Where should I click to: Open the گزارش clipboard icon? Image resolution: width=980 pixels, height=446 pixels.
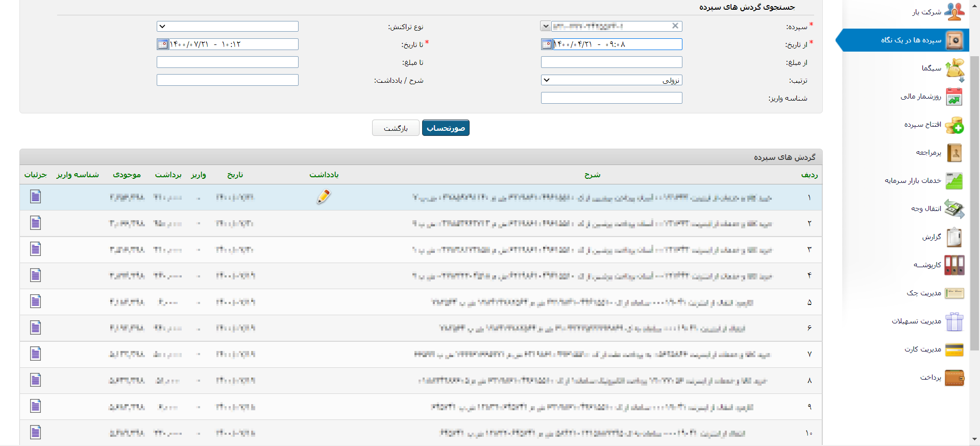pyautogui.click(x=954, y=237)
